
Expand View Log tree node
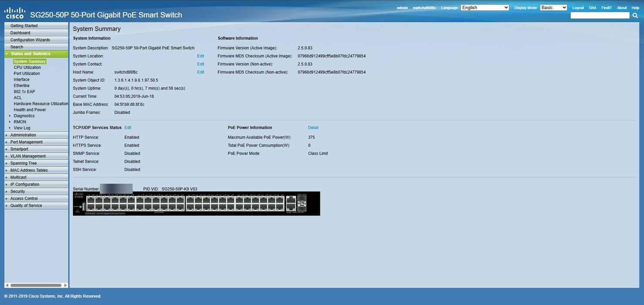(x=10, y=128)
